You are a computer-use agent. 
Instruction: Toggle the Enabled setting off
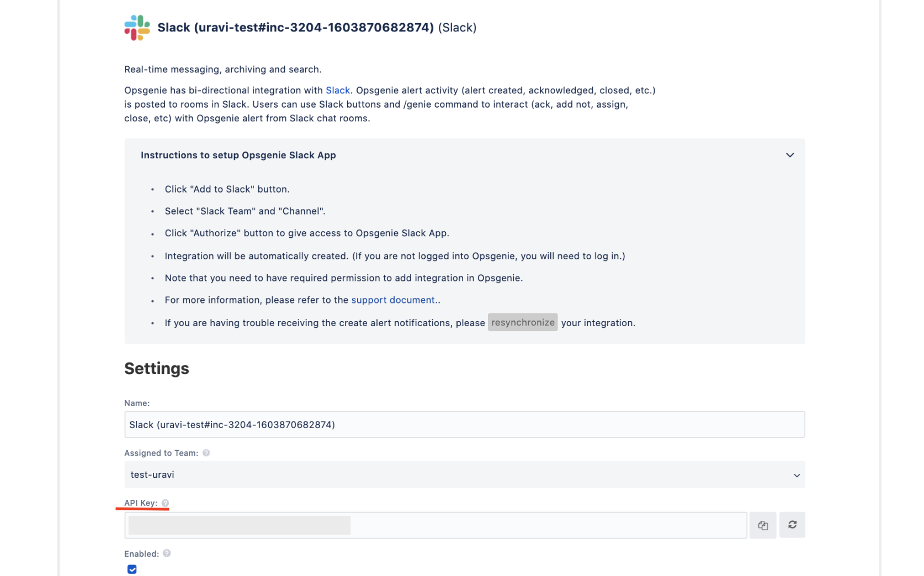(x=132, y=569)
